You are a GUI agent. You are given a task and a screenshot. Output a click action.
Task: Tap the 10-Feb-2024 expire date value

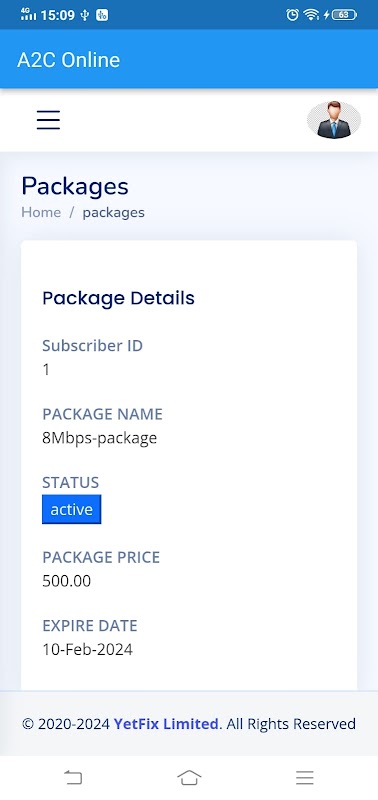[x=88, y=649]
